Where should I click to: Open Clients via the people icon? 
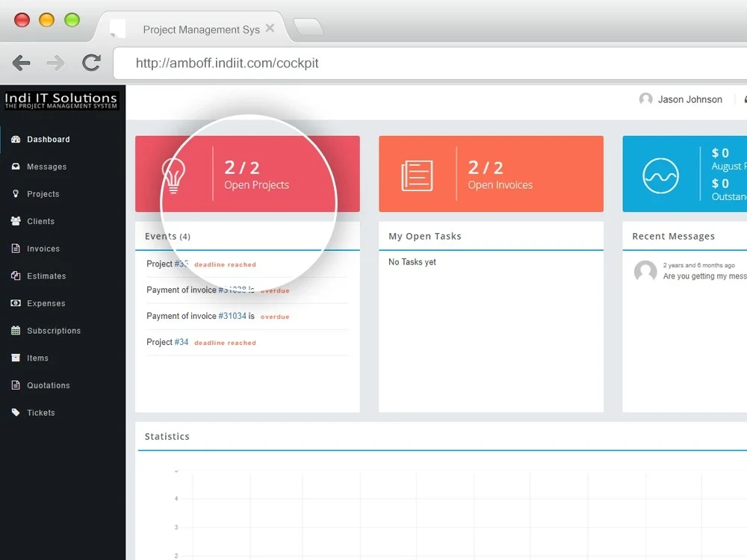coord(16,221)
